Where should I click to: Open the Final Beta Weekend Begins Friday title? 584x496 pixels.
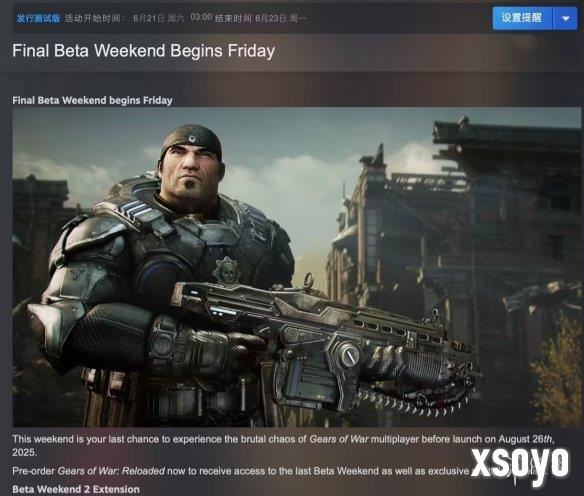pos(144,51)
